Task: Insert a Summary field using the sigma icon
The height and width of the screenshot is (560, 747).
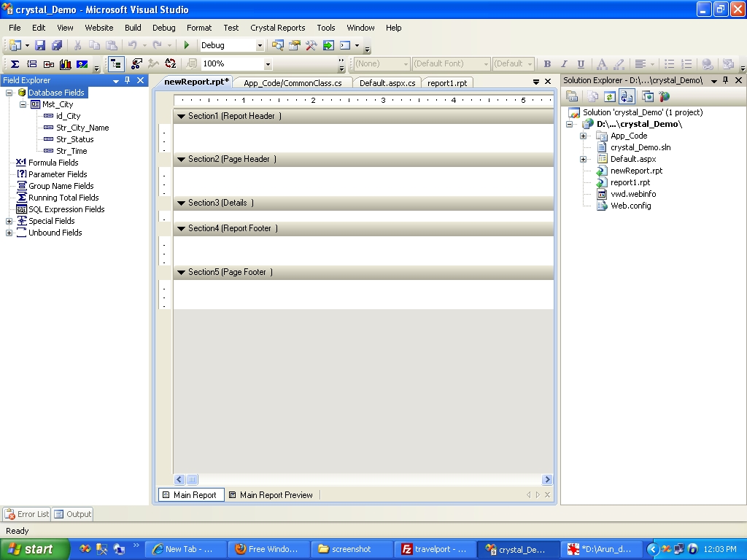Action: click(x=15, y=64)
